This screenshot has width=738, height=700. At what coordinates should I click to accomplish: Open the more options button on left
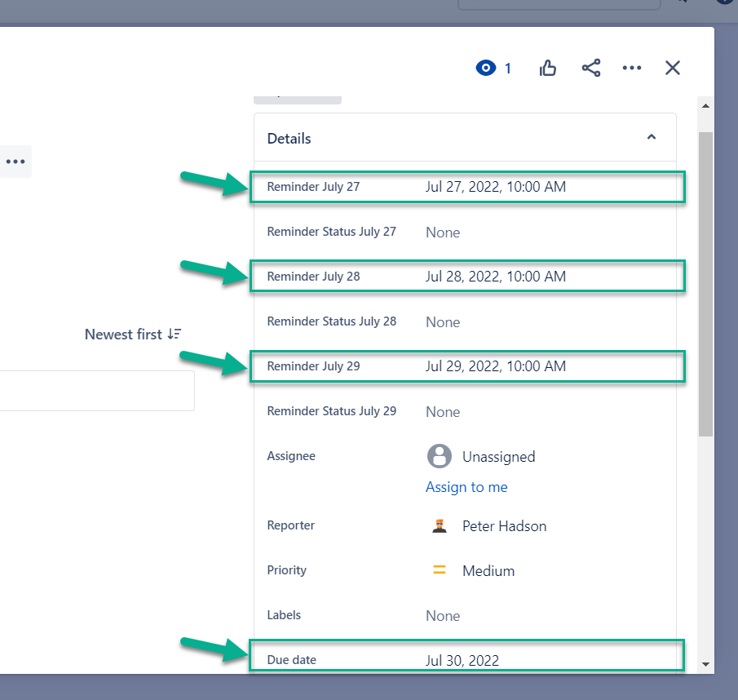pos(15,162)
